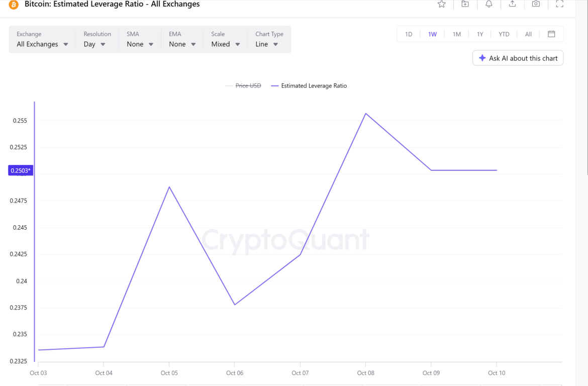Viewport: 588px width, 386px height.
Task: Click the 0.2503 current value label
Action: (x=21, y=170)
